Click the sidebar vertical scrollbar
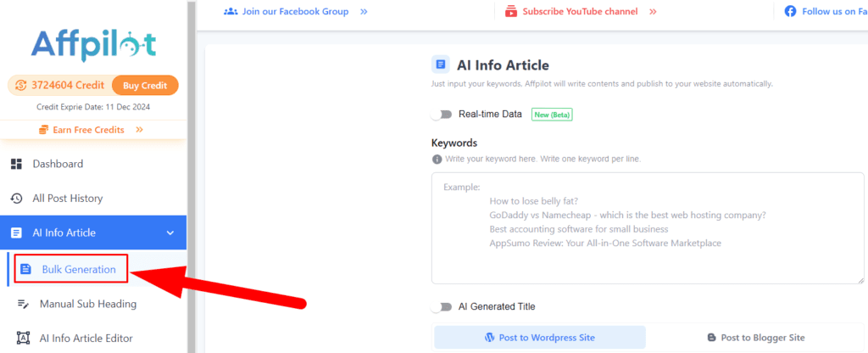 click(x=191, y=170)
